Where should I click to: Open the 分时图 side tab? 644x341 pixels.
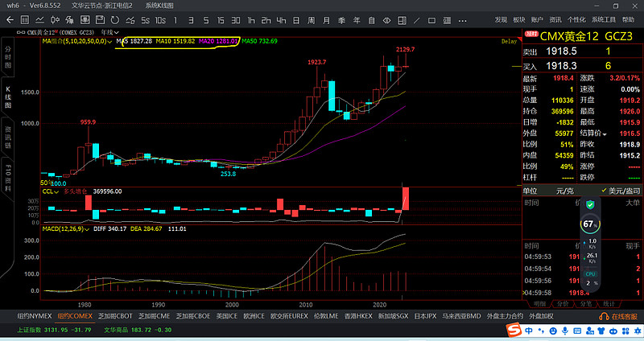click(8, 57)
